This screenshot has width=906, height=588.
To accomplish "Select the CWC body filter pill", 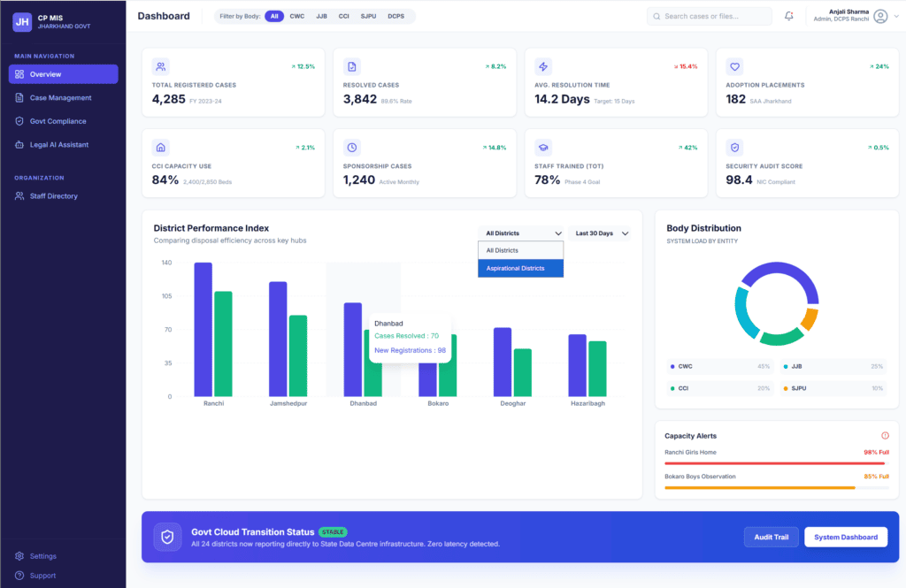I will point(297,16).
